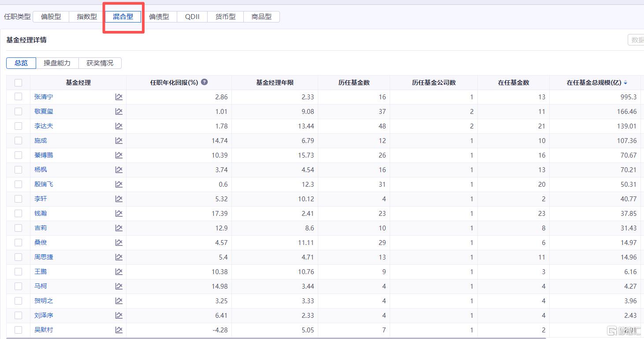
Task: Select the 混合型 tab
Action: tap(123, 17)
